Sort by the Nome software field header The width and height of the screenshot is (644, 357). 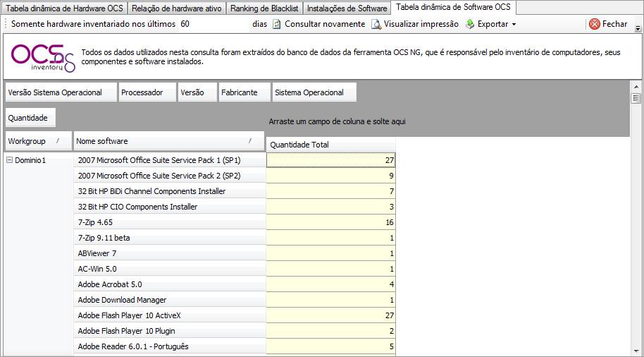click(x=169, y=141)
